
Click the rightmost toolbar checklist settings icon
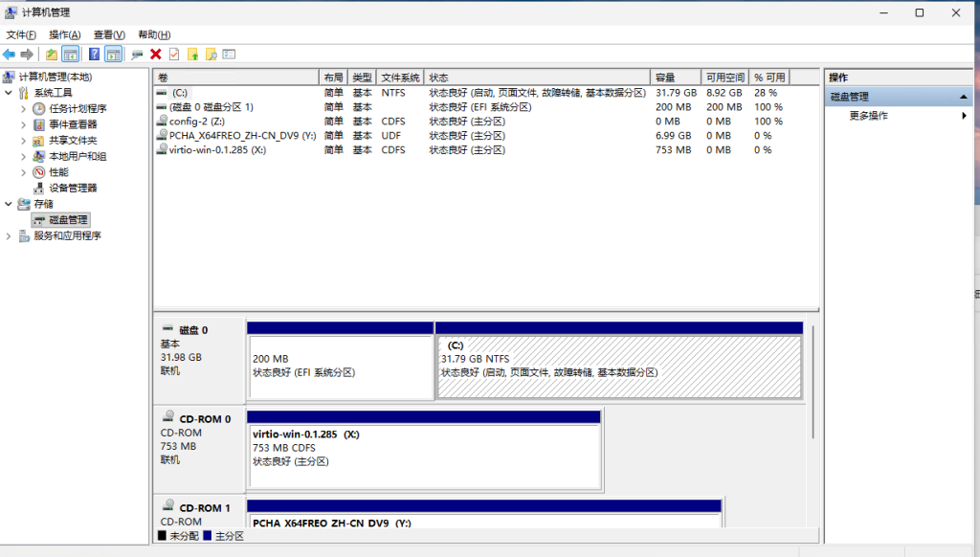[x=229, y=55]
